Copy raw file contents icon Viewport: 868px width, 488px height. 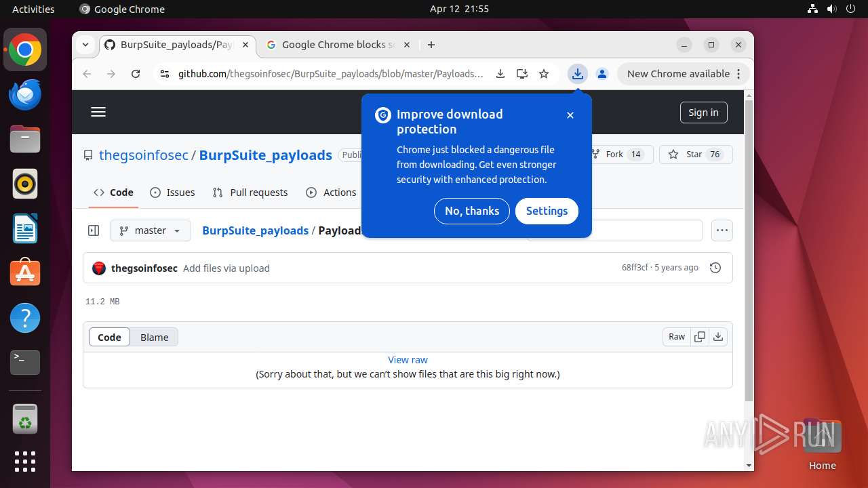tap(700, 337)
